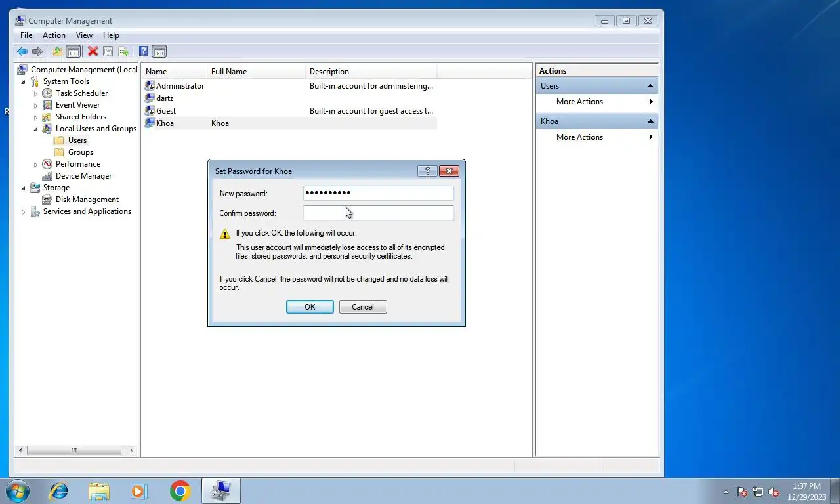Expand the Performance node
840x504 pixels.
point(36,165)
